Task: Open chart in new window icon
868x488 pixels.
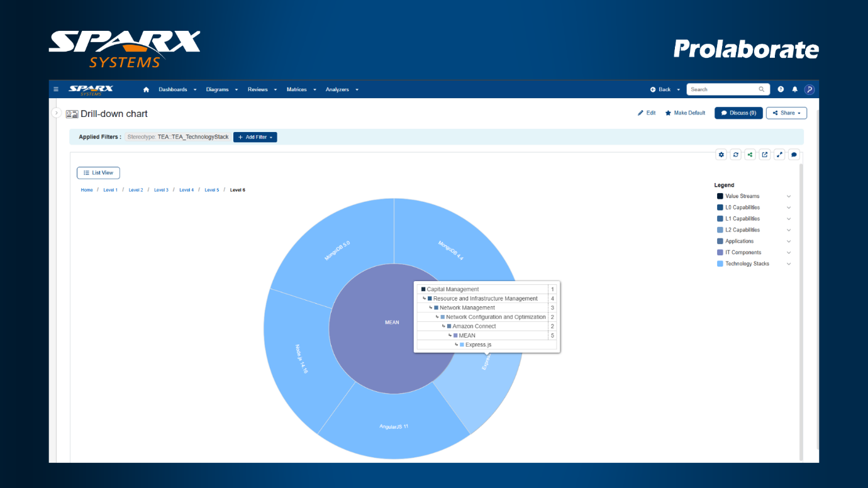Action: click(765, 155)
